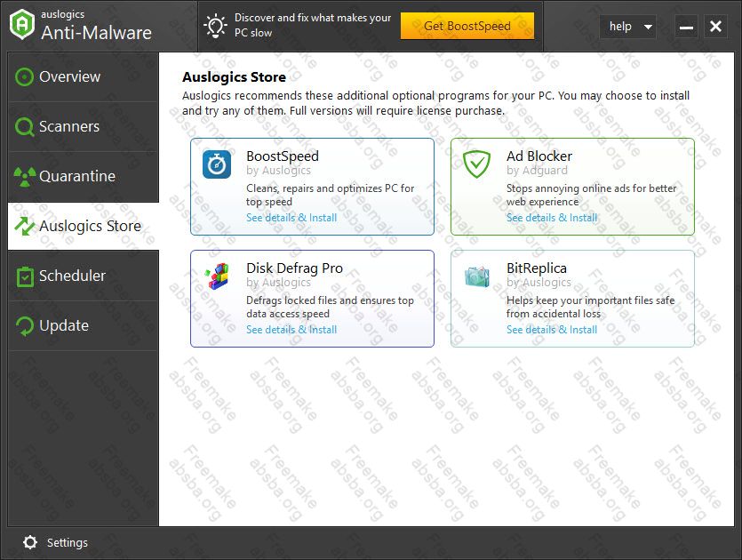Click the Disk Defrag Pro product title
The width and height of the screenshot is (742, 560).
(x=294, y=268)
